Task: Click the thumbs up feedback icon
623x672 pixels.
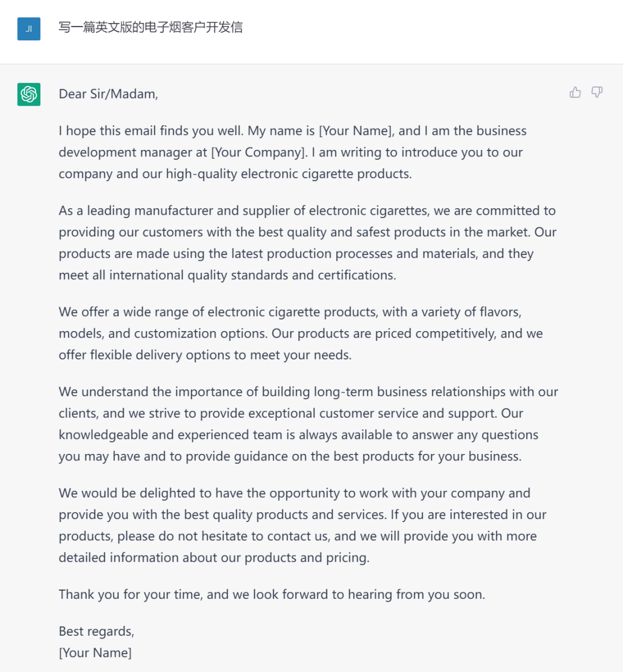Action: click(575, 92)
